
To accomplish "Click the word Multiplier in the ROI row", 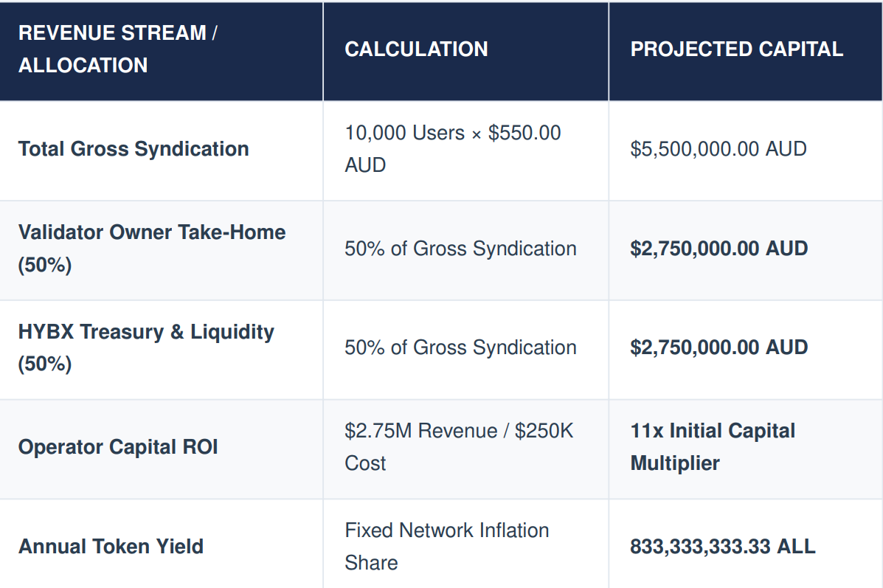I will (x=675, y=463).
